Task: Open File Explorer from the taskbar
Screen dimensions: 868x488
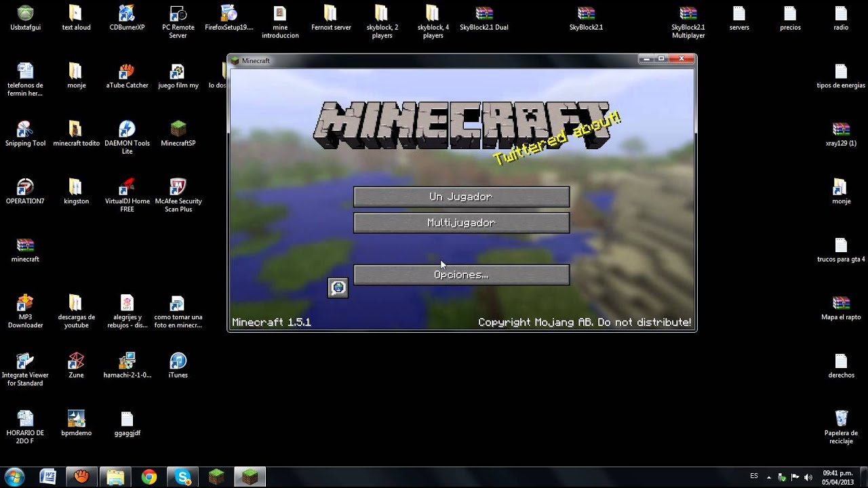Action: tap(115, 477)
